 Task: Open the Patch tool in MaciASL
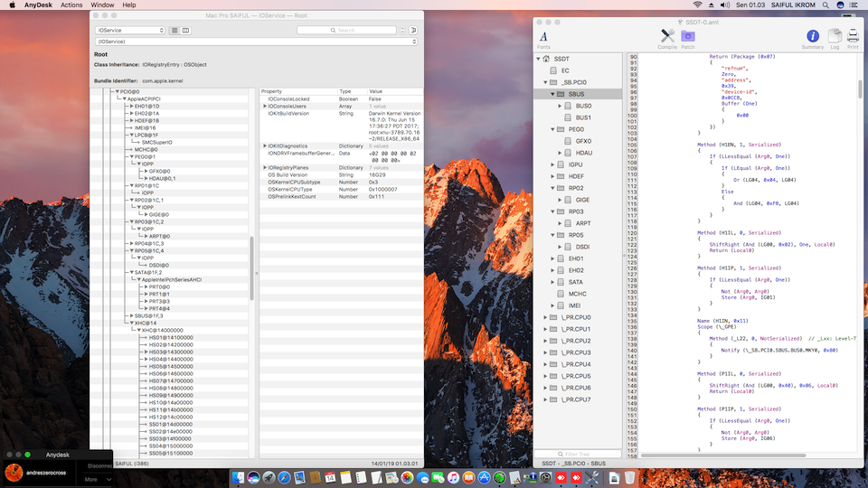pos(687,39)
